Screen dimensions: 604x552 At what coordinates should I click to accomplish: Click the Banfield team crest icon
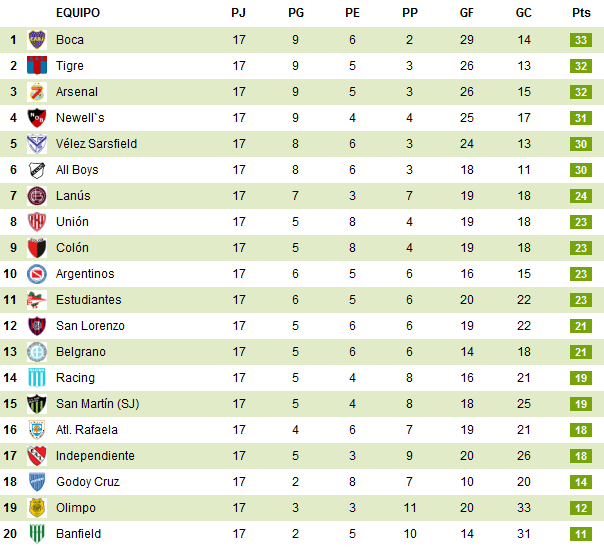point(37,534)
